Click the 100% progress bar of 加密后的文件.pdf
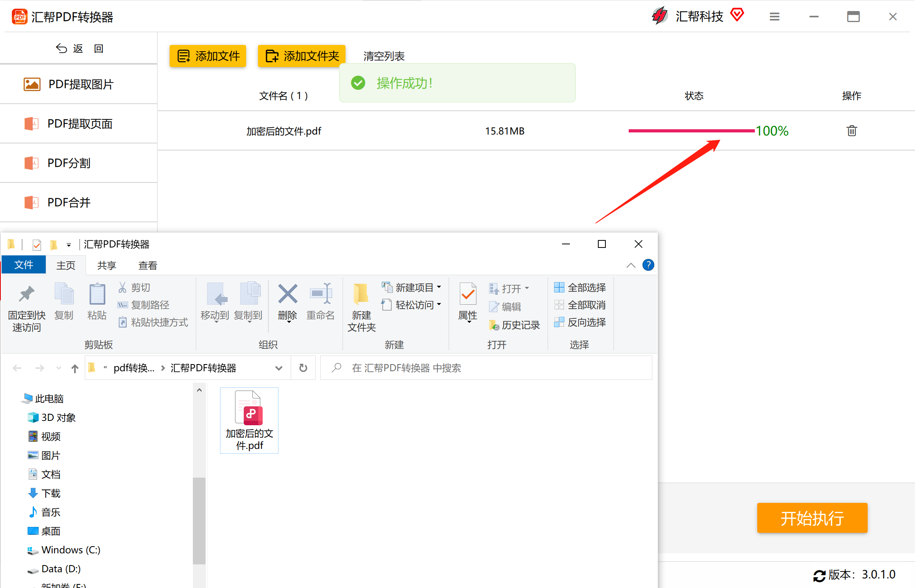Screen dimensions: 915x588 (x=691, y=131)
